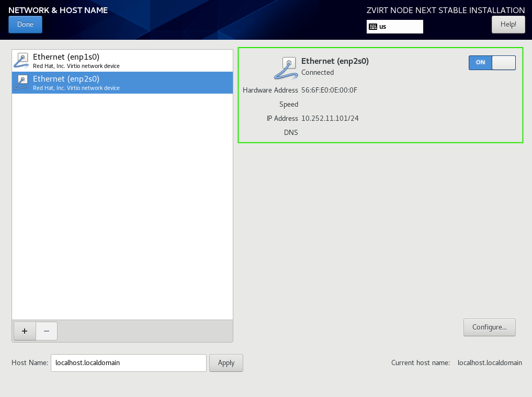532x397 pixels.
Task: Click the Speed label
Action: coord(289,104)
